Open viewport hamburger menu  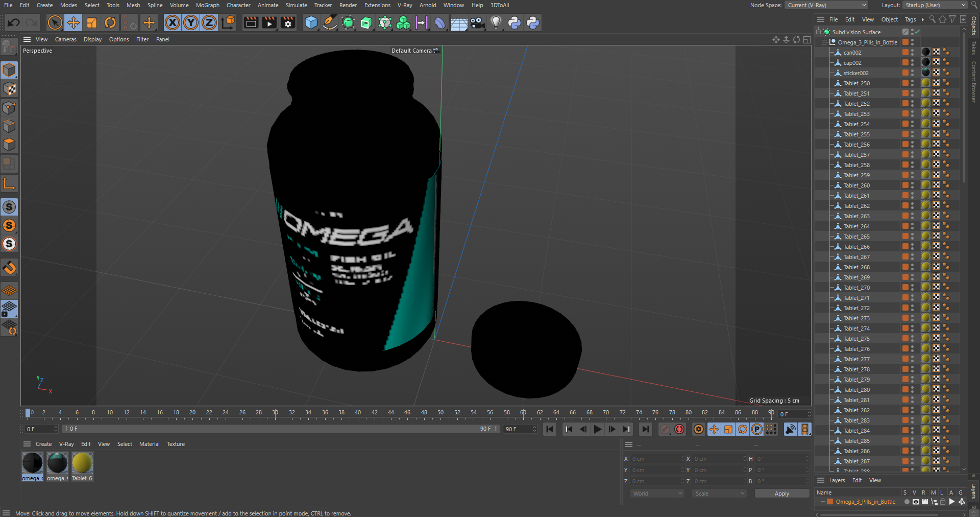[27, 39]
